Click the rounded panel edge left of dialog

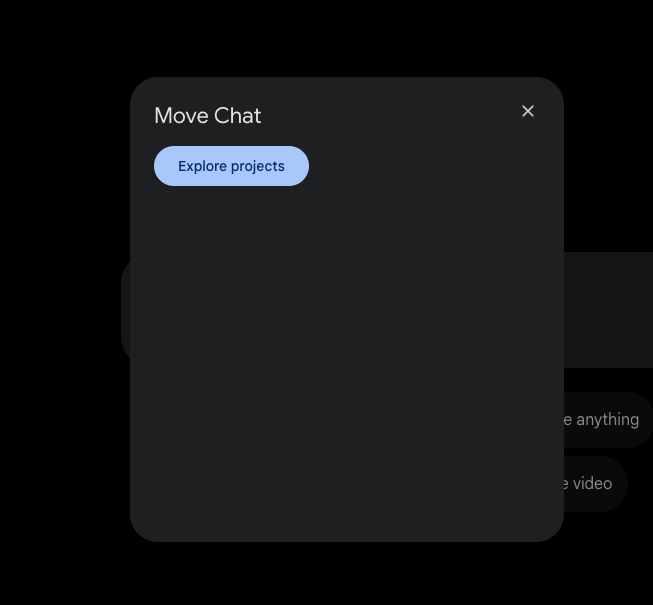[125, 310]
